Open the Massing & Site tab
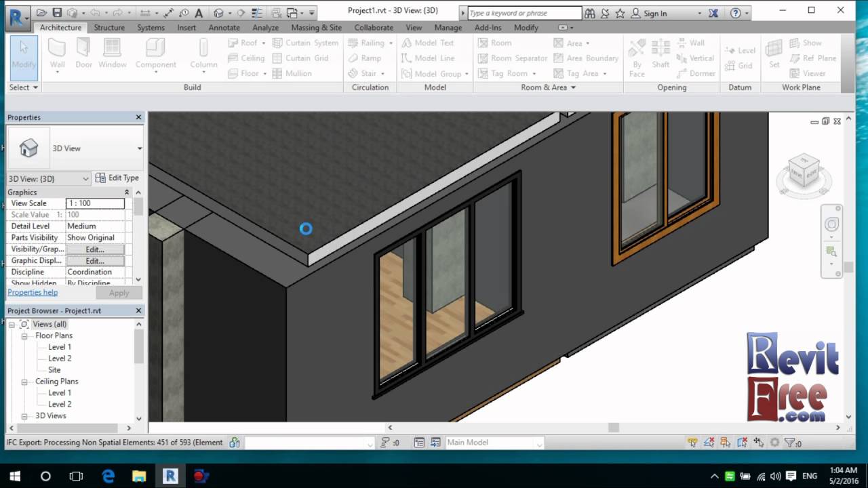Image resolution: width=868 pixels, height=488 pixels. click(317, 28)
